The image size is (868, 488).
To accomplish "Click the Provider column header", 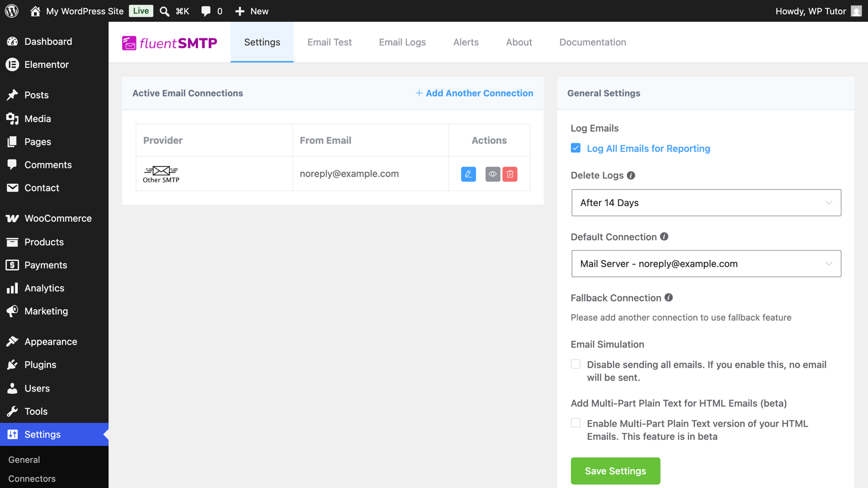I will pyautogui.click(x=214, y=140).
